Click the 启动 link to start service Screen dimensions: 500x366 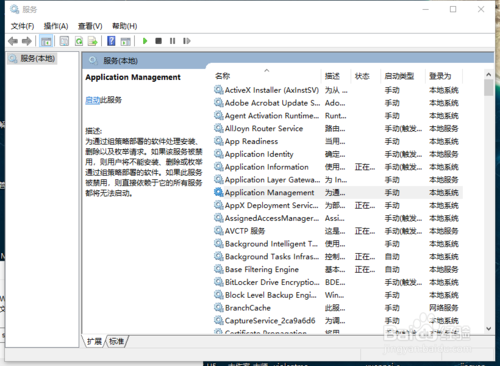pyautogui.click(x=93, y=100)
